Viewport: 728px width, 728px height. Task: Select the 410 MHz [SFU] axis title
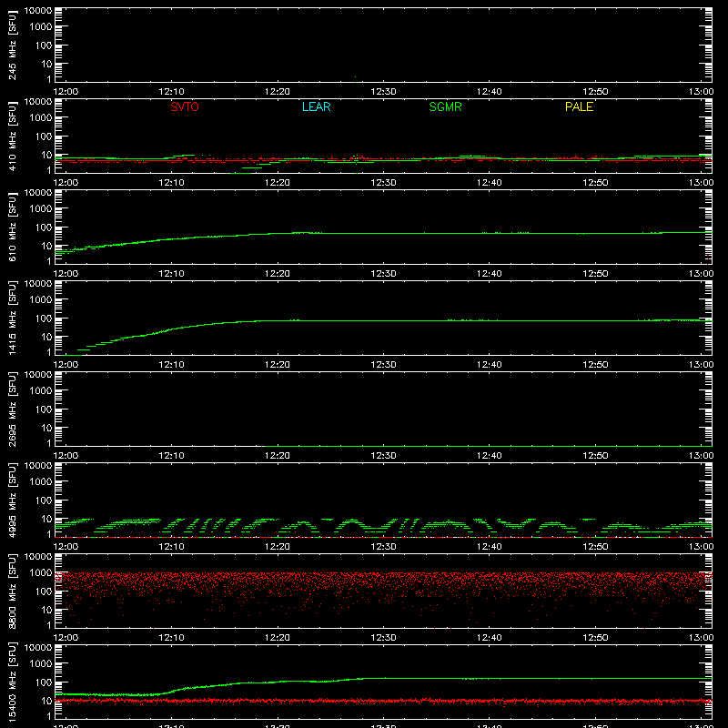tap(12, 137)
